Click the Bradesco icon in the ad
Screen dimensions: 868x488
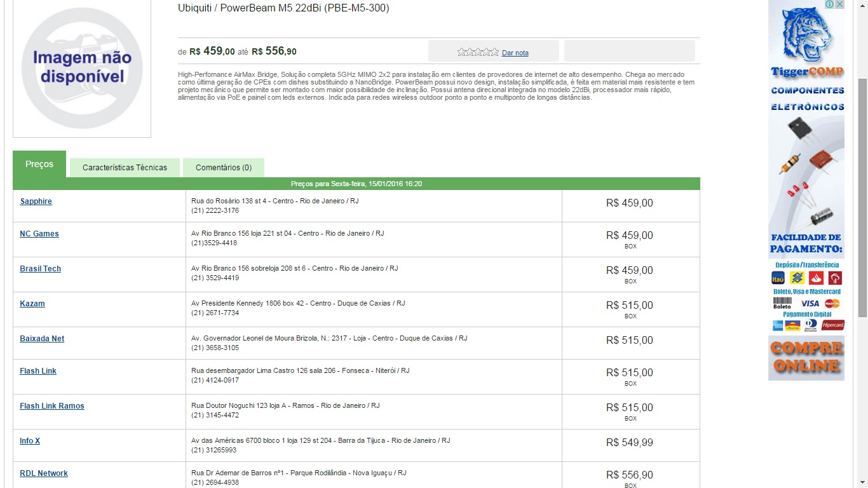(835, 278)
